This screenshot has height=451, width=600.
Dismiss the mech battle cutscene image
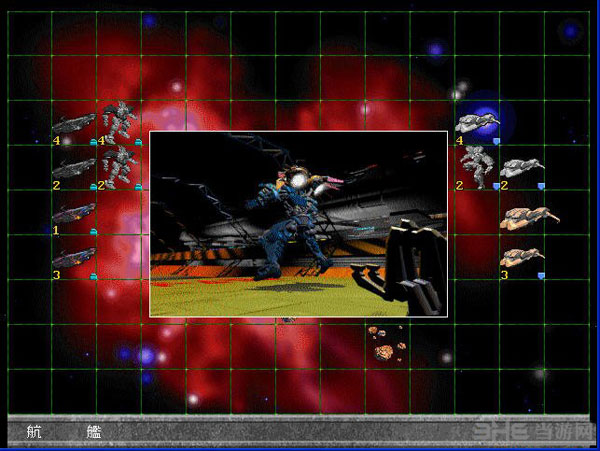pos(298,224)
